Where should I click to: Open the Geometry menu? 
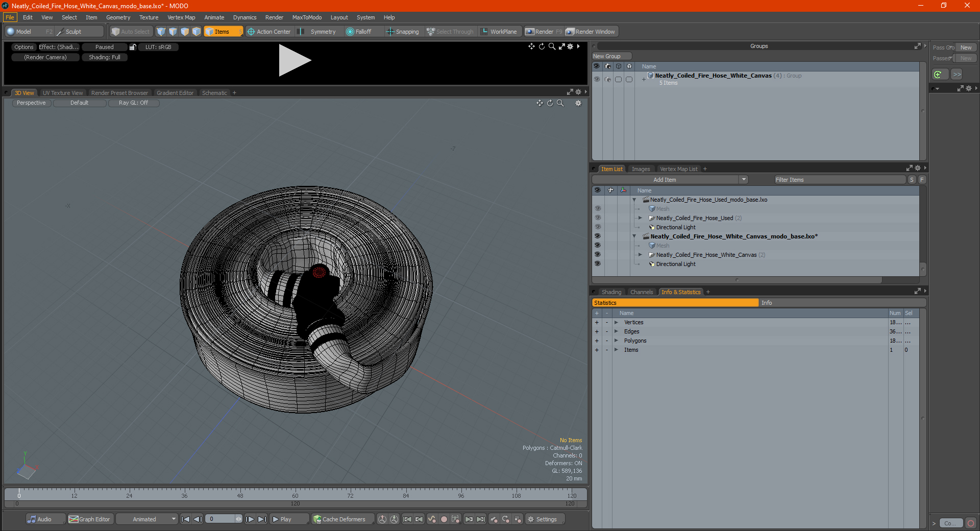(118, 17)
